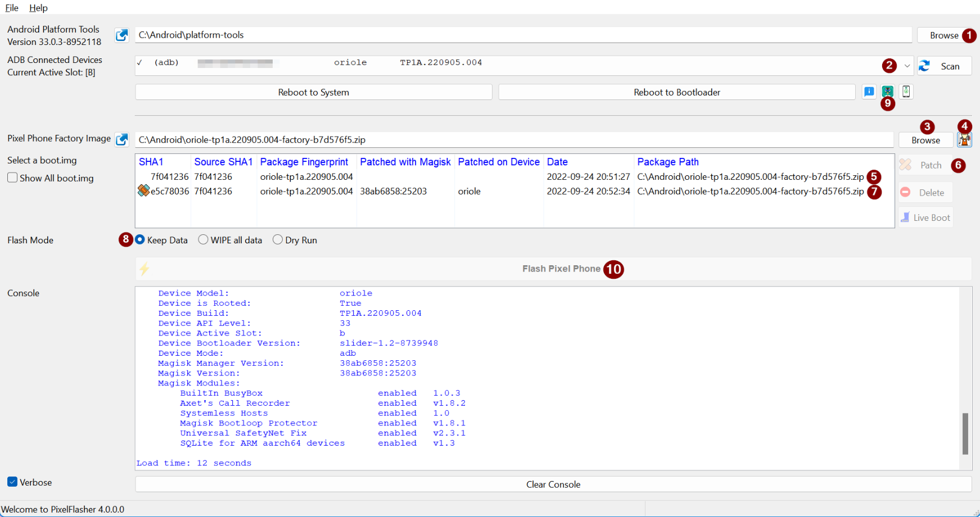
Task: Click Browse for Android Platform Tools path
Action: pos(944,35)
